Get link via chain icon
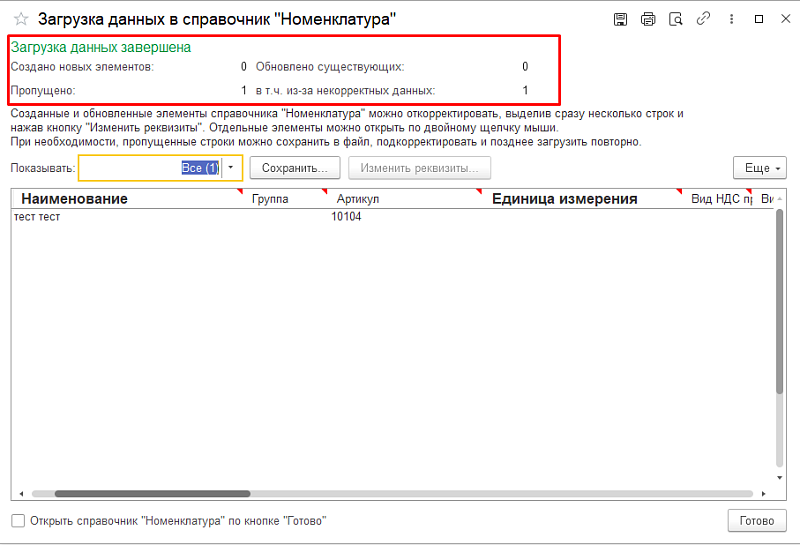Screen dimensions: 800x545 [x=704, y=19]
